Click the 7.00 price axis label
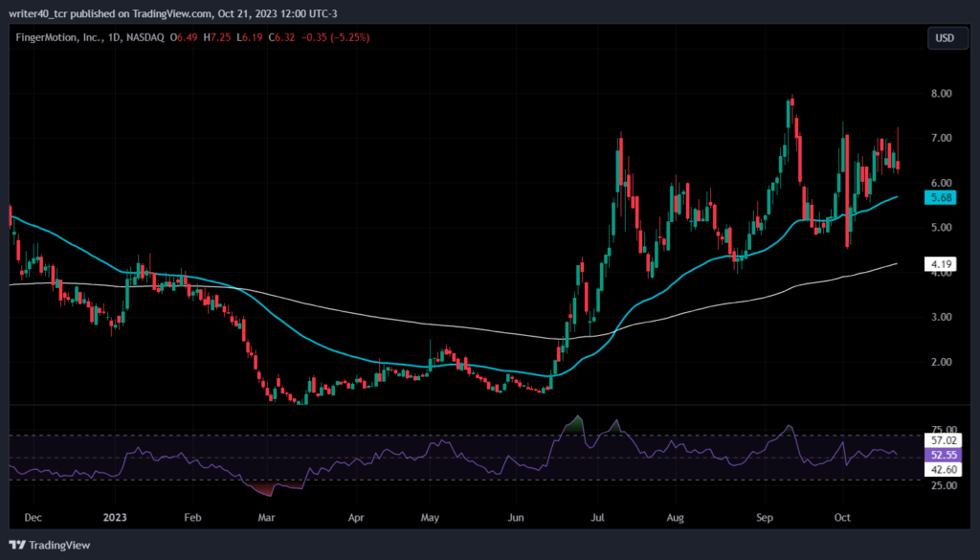This screenshot has height=560, width=980. tap(942, 138)
